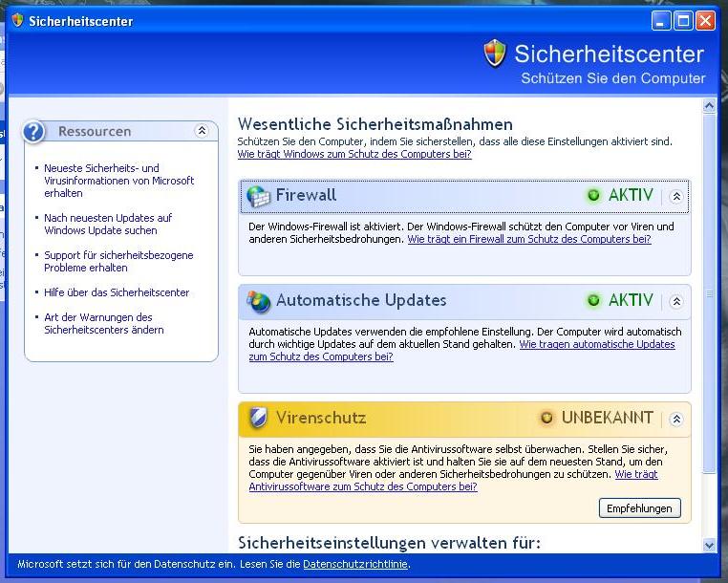Viewport: 728px width, 583px height.
Task: Open the Empfehlungen button
Action: click(640, 508)
